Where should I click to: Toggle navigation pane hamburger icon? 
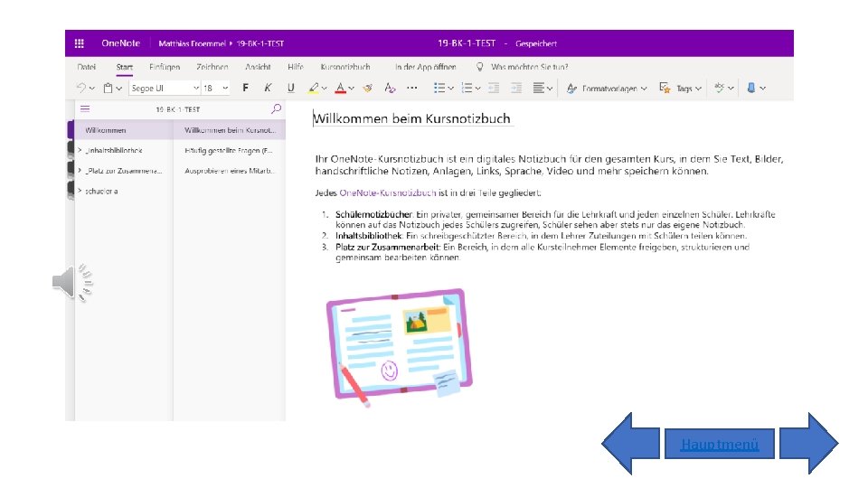point(85,109)
